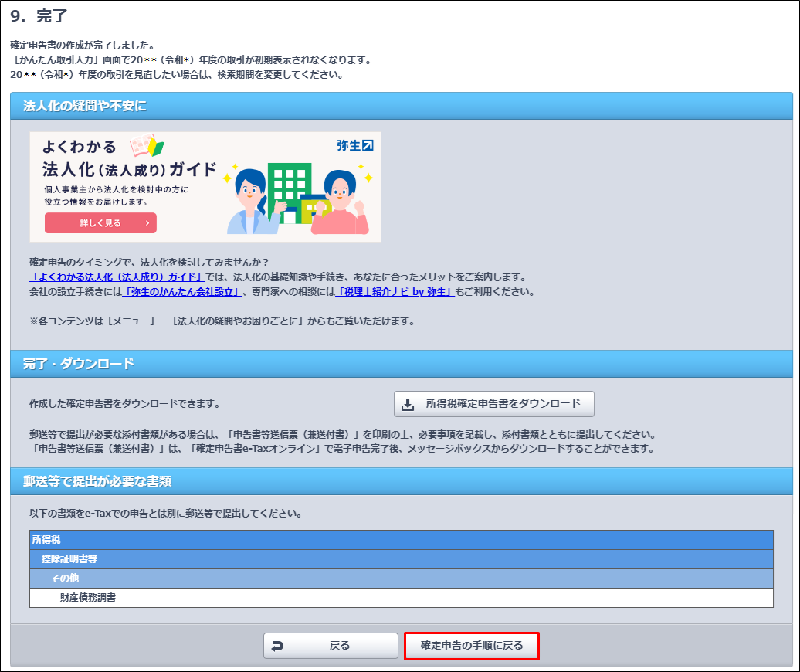Select the 所得税 table row

pos(401,540)
